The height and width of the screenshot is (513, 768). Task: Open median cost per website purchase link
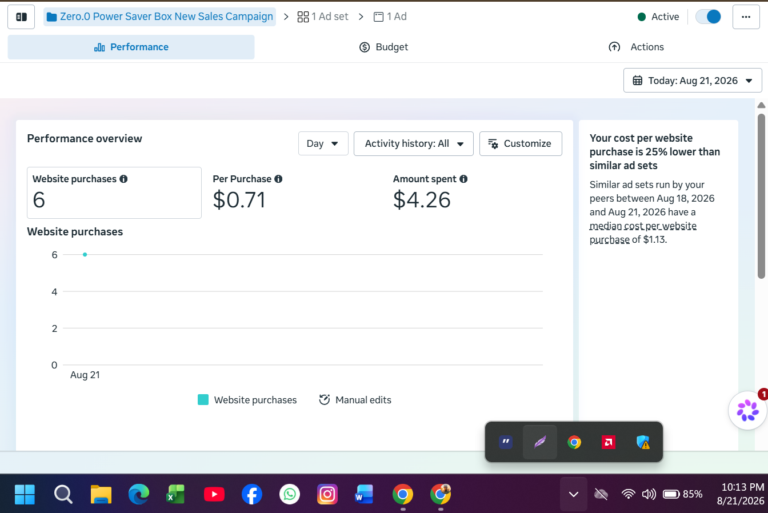(643, 233)
